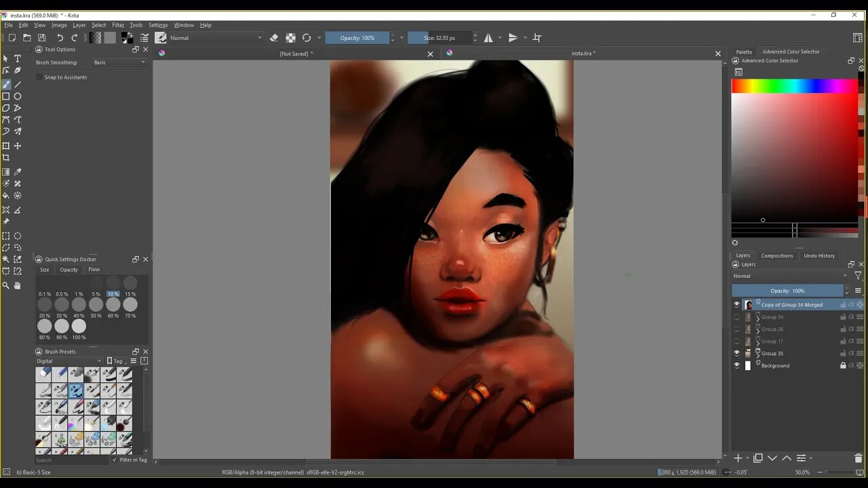The image size is (868, 488).
Task: Open an existing file
Action: pos(26,38)
